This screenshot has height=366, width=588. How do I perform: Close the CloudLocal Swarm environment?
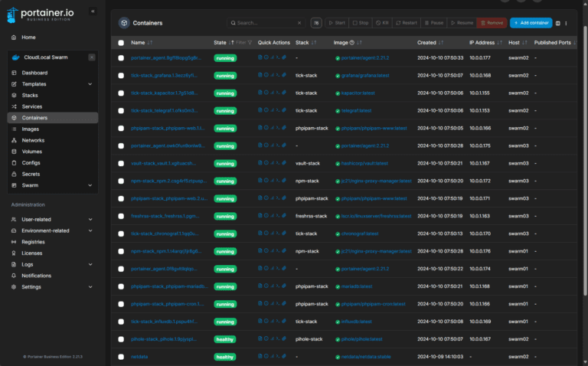[x=93, y=57]
